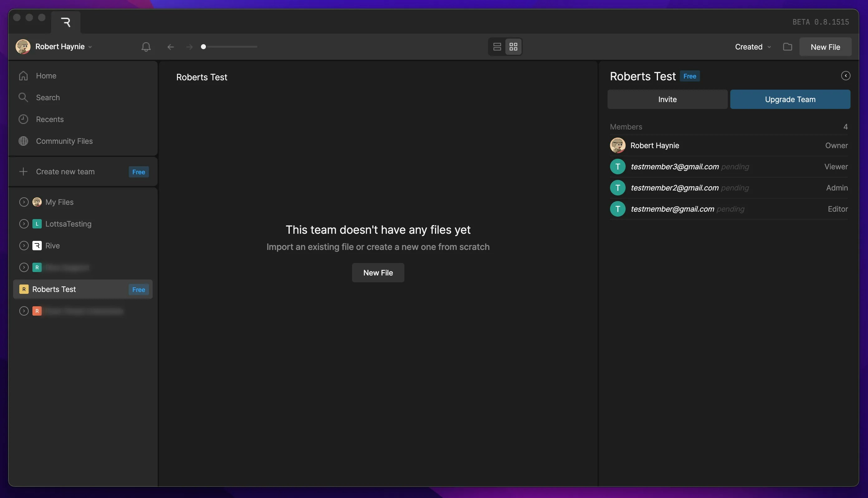Open the notifications bell
Image resolution: width=868 pixels, height=498 pixels.
[146, 46]
